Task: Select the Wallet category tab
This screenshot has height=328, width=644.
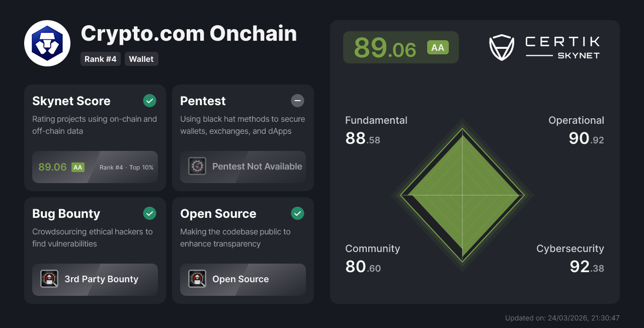Action: [141, 59]
